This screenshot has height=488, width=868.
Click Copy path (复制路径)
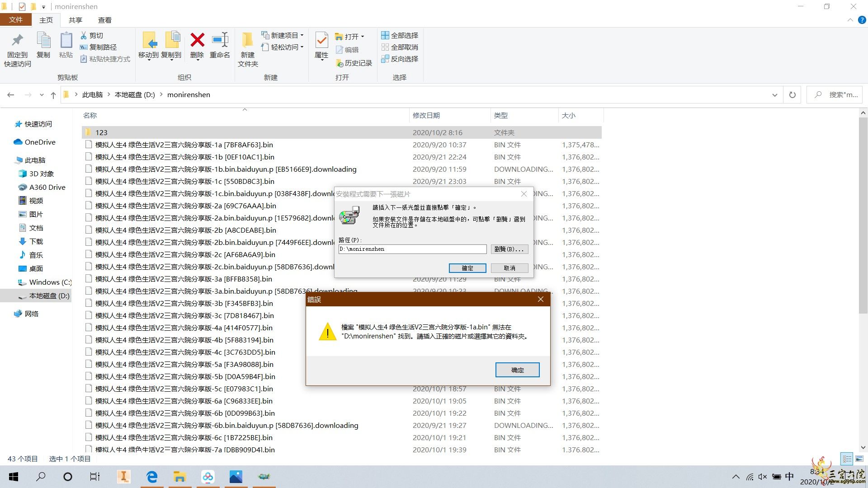[x=98, y=47]
